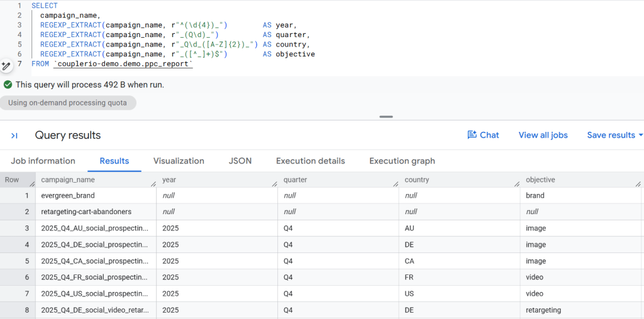Click the CA country cell

click(x=459, y=261)
